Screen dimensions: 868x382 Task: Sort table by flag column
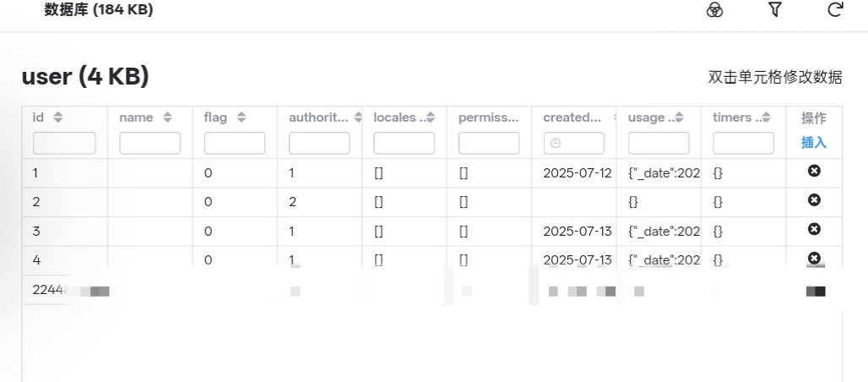(x=241, y=117)
